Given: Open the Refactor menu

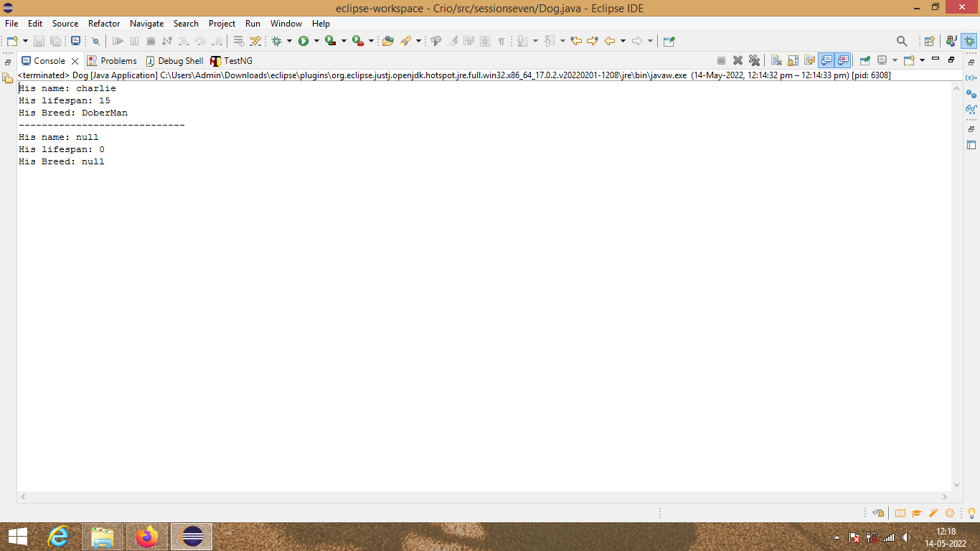Looking at the screenshot, I should click(104, 24).
